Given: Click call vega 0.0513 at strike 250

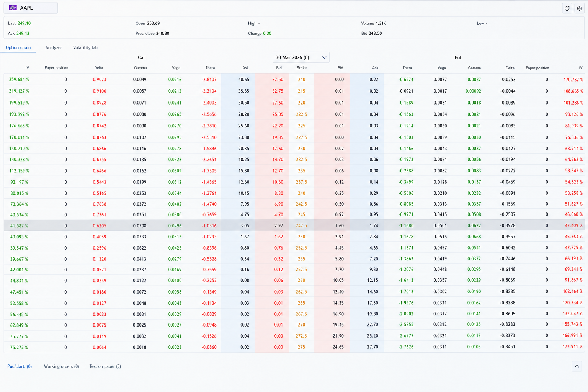Looking at the screenshot, I should [175, 237].
